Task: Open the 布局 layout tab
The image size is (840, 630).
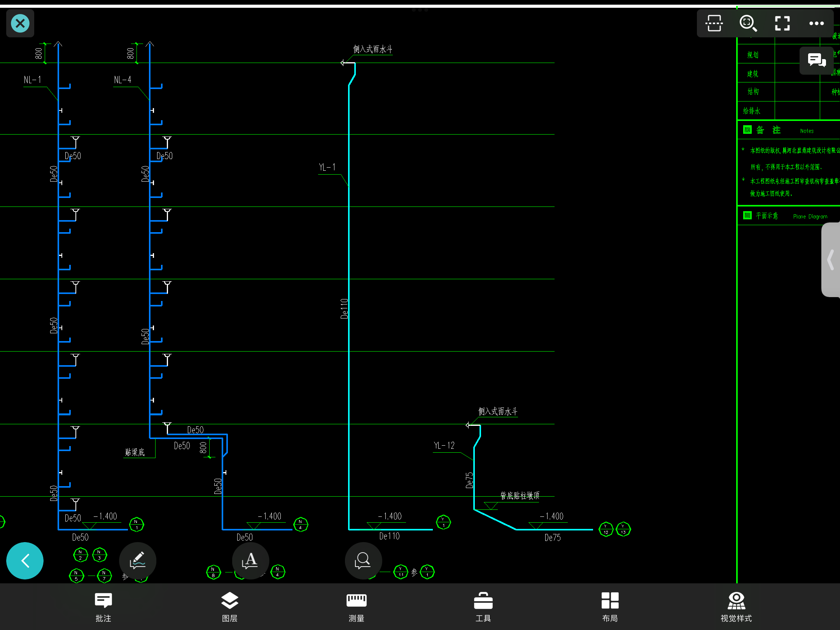Action: click(x=610, y=607)
